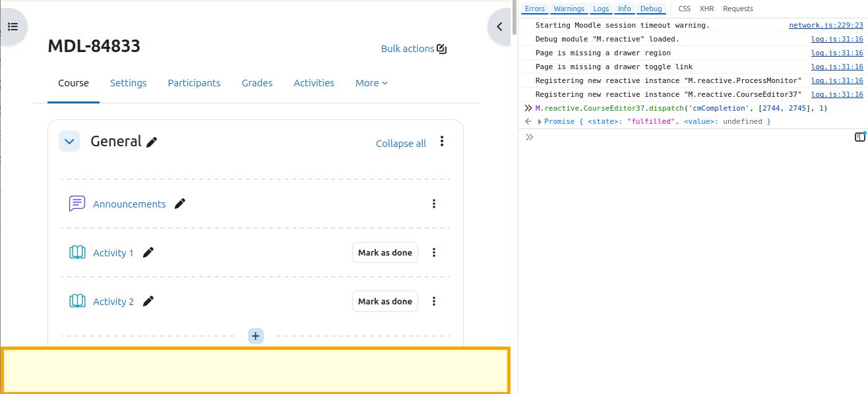
Task: Open Activity 1 three-dot actions menu
Action: tap(434, 252)
